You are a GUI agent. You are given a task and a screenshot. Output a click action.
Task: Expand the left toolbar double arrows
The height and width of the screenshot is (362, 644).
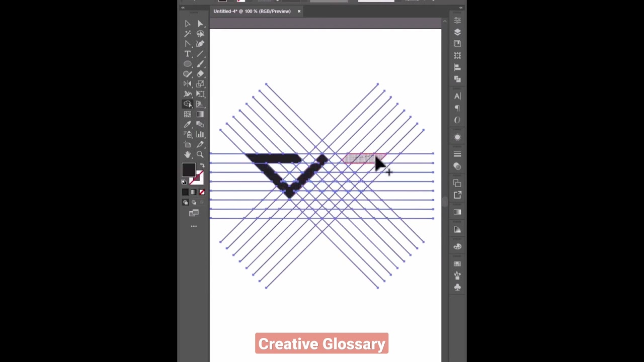click(x=183, y=8)
